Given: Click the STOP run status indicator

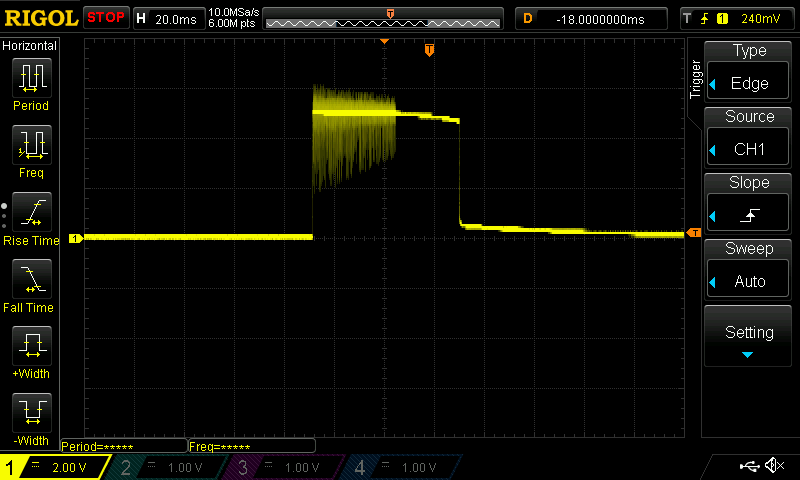Looking at the screenshot, I should click(x=106, y=17).
